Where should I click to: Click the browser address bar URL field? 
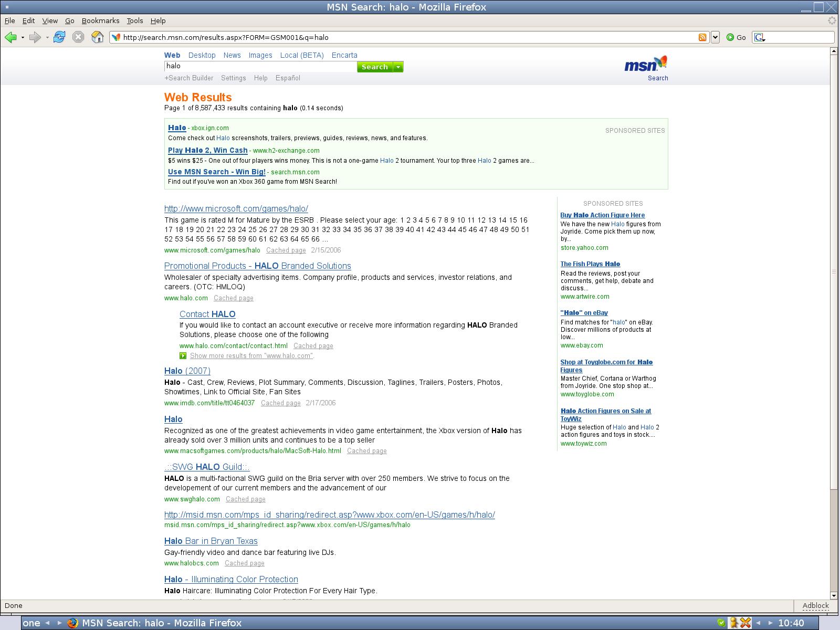[x=409, y=37]
